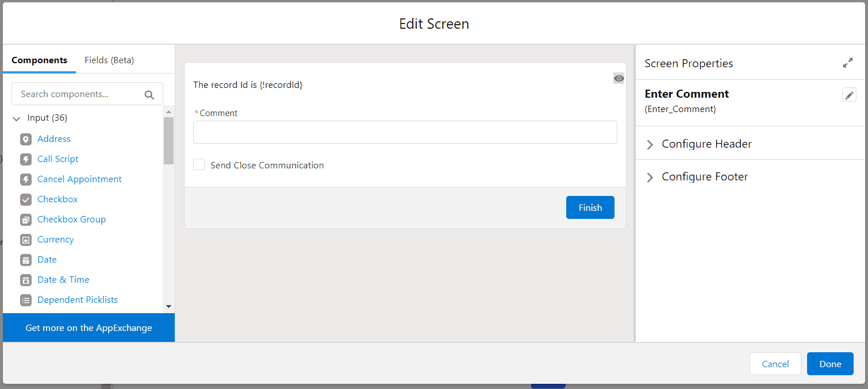868x389 pixels.
Task: Select the Dependent Picklists component link
Action: (78, 300)
